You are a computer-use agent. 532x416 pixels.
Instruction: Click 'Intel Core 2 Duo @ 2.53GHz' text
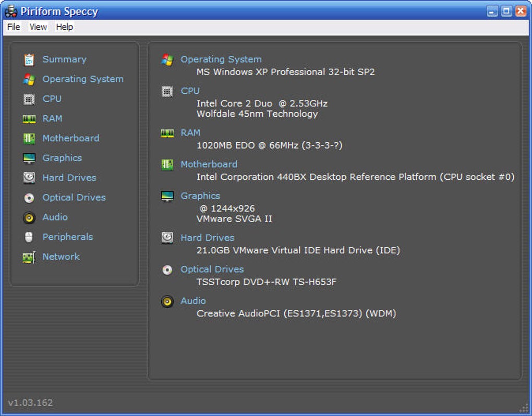[x=262, y=103]
